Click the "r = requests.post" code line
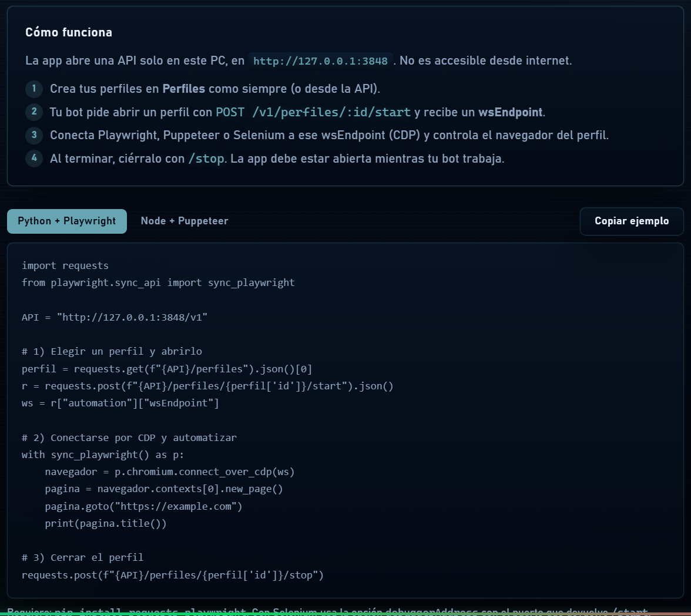The width and height of the screenshot is (691, 616). tap(207, 386)
